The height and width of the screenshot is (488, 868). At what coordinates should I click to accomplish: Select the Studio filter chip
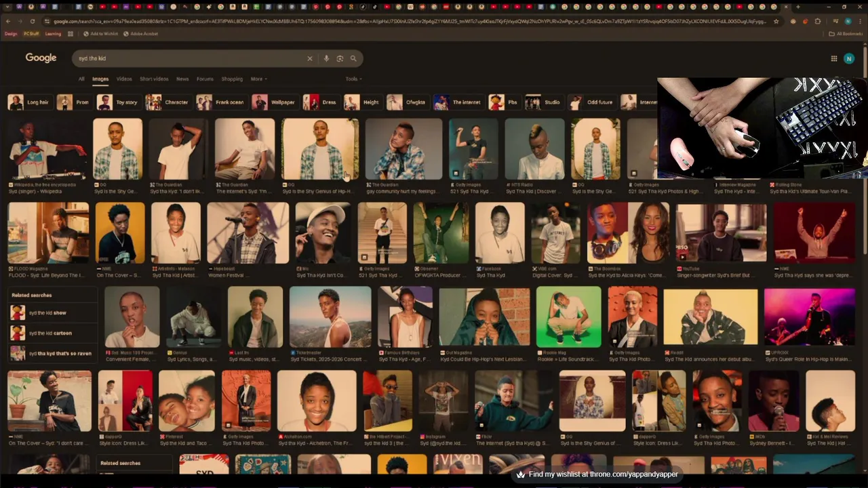click(x=544, y=102)
